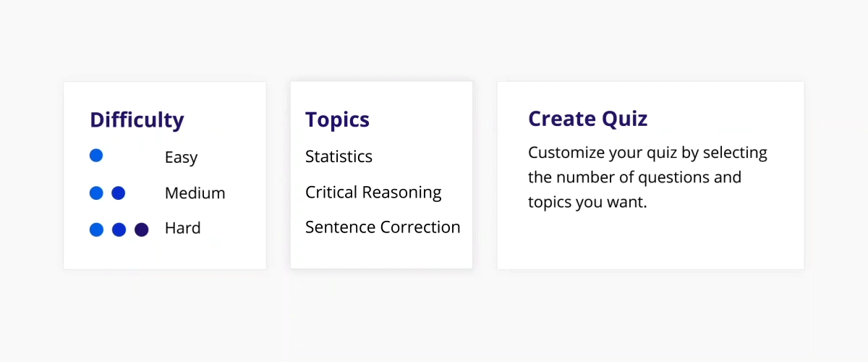Click the first dot in the Hard row

[96, 230]
